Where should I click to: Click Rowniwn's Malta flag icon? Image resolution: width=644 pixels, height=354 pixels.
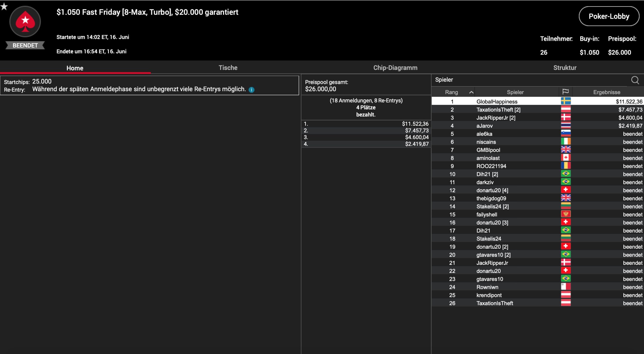tap(566, 287)
